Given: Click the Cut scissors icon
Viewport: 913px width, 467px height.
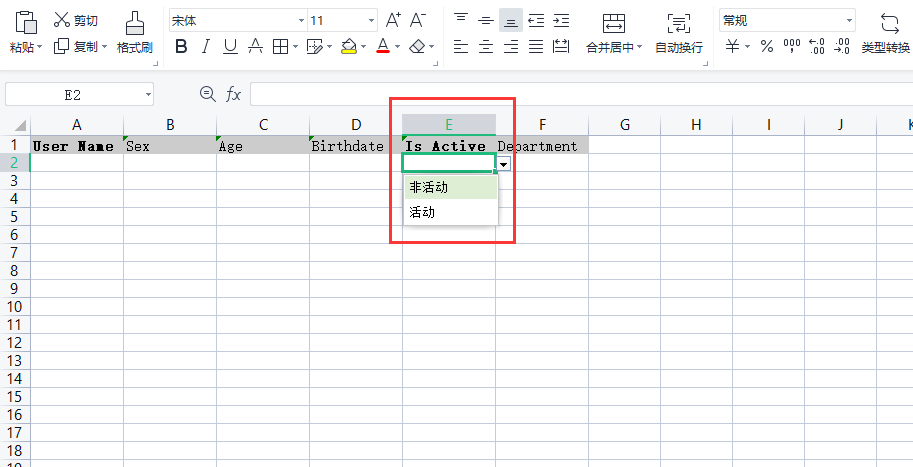Looking at the screenshot, I should point(62,20).
